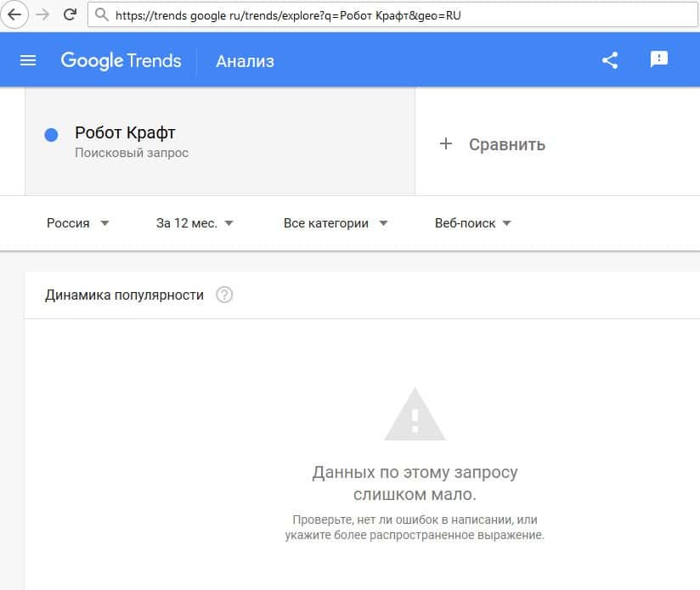Click the search magnifier icon in address bar
This screenshot has width=700, height=590.
coord(102,15)
